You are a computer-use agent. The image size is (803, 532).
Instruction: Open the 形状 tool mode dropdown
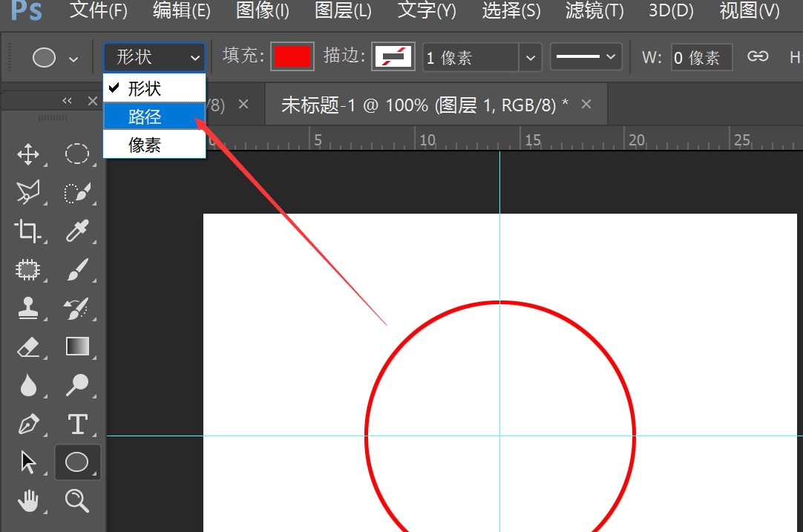[154, 57]
